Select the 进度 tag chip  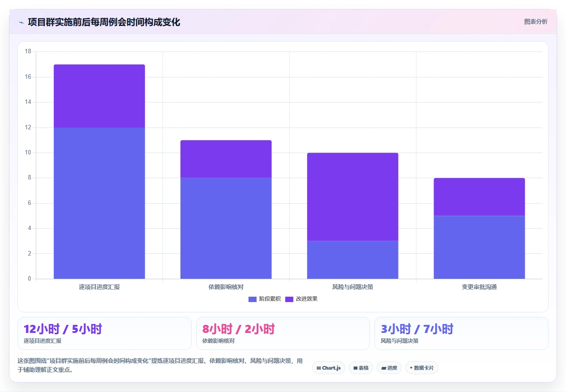coord(389,368)
